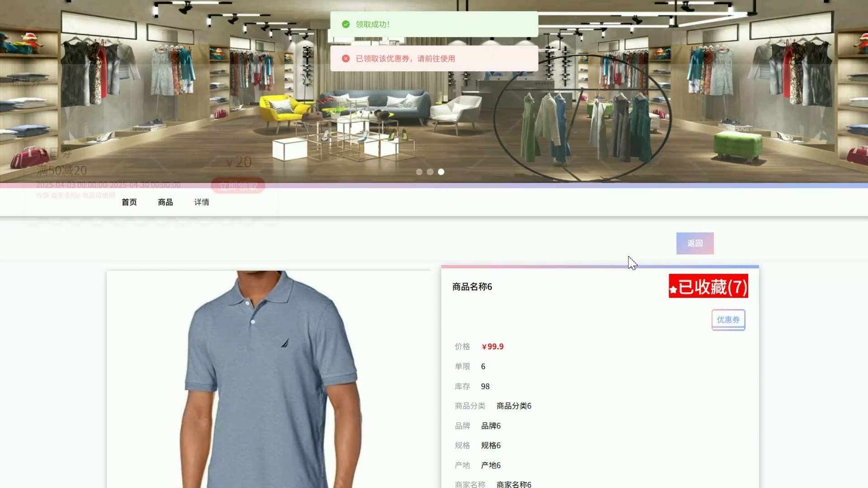Switch to the 商品 tab
868x488 pixels.
165,202
